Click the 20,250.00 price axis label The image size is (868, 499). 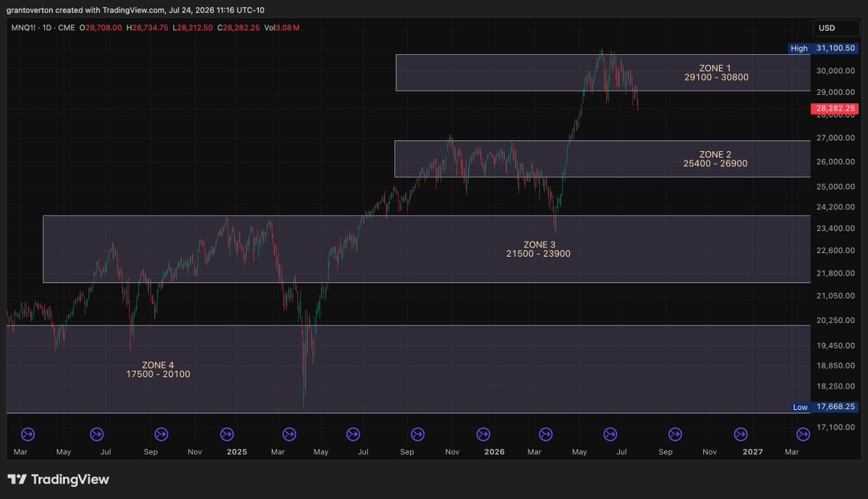pyautogui.click(x=836, y=320)
